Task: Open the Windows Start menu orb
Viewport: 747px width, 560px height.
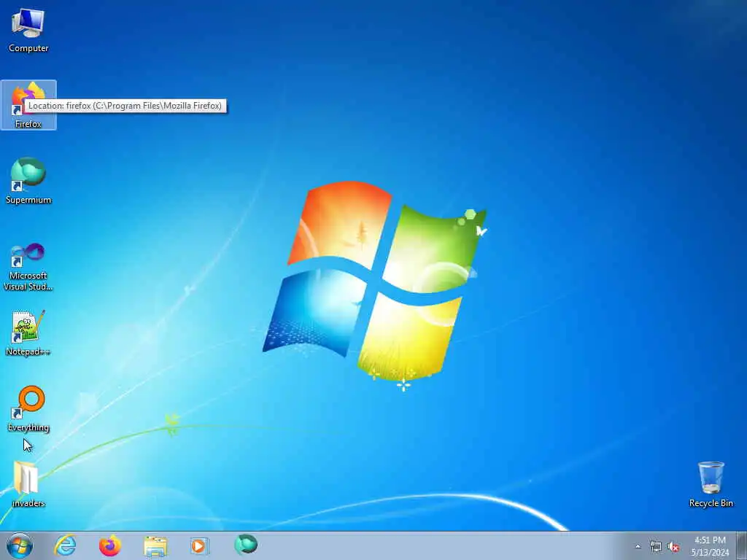Action: click(20, 545)
